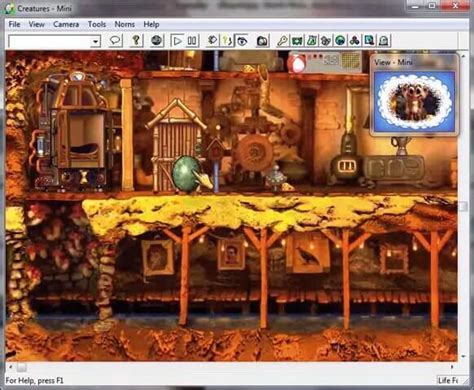Expand the norn selection dropdown arrow

tap(96, 41)
